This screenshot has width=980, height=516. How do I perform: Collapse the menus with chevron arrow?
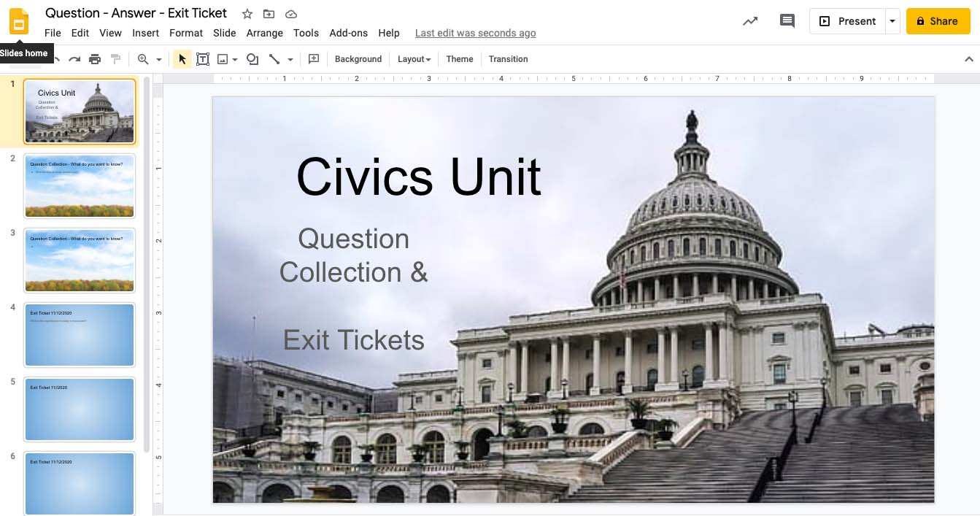point(969,59)
